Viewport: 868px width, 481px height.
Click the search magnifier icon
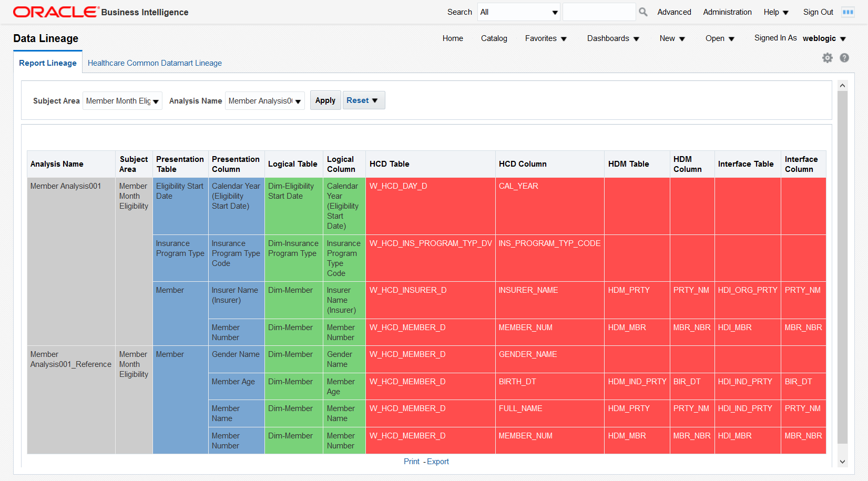643,12
